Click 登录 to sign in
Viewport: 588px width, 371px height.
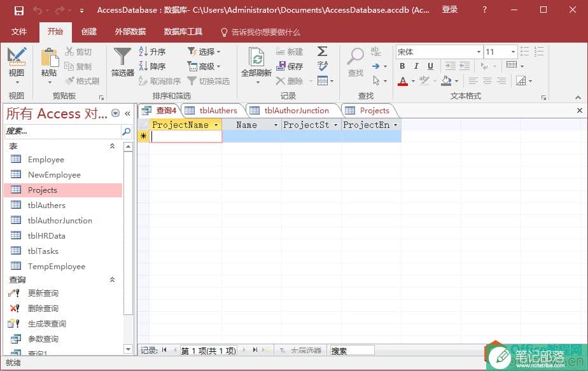point(449,10)
